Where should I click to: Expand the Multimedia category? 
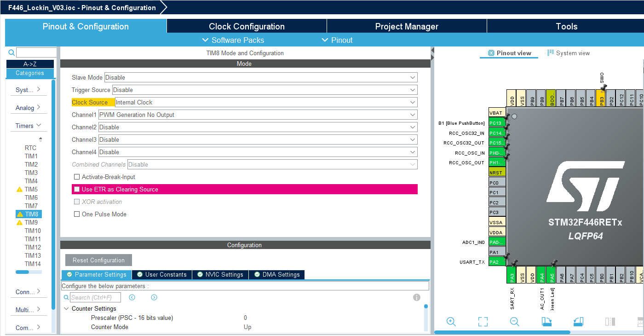click(28, 310)
